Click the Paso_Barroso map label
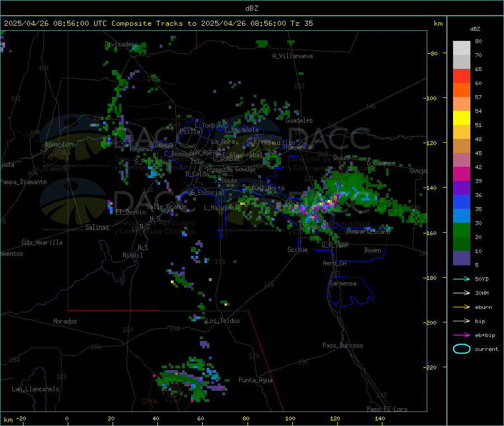 pos(343,346)
